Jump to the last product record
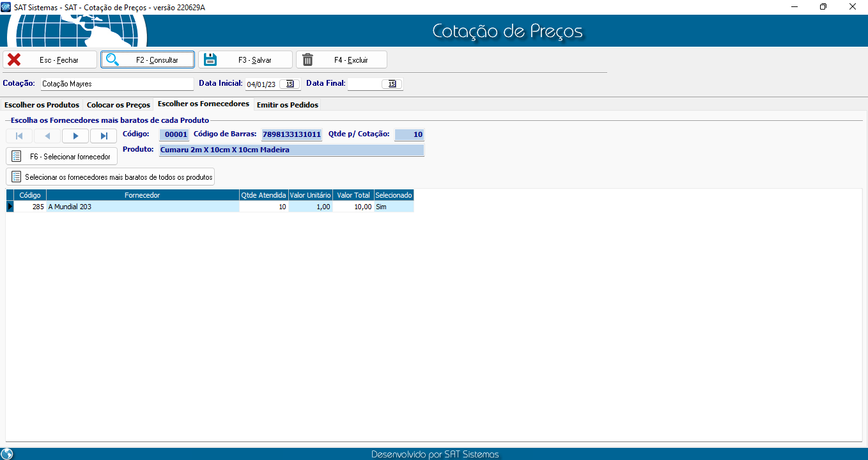Screen dimensions: 868x460 pyautogui.click(x=104, y=136)
